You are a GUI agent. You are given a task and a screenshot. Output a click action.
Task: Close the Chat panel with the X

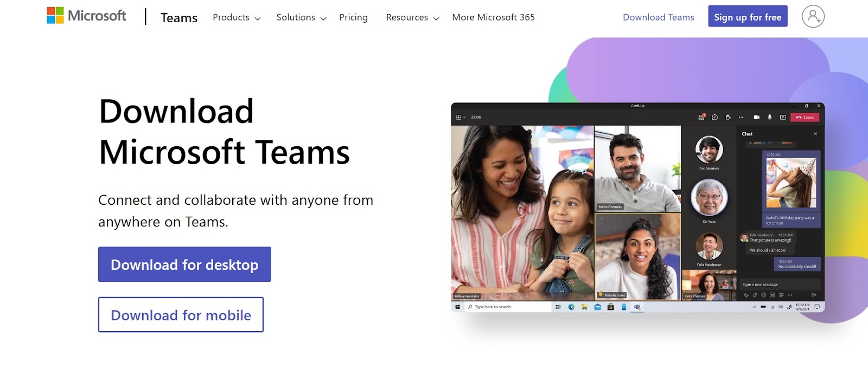(x=815, y=134)
